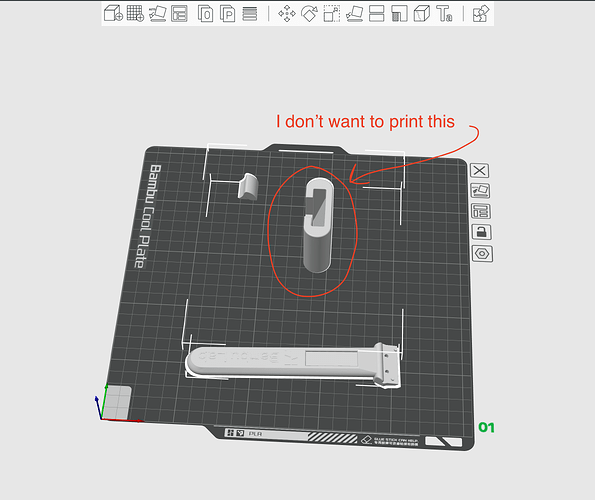Select the circled cylindrical object
Image resolution: width=595 pixels, height=500 pixels.
318,224
